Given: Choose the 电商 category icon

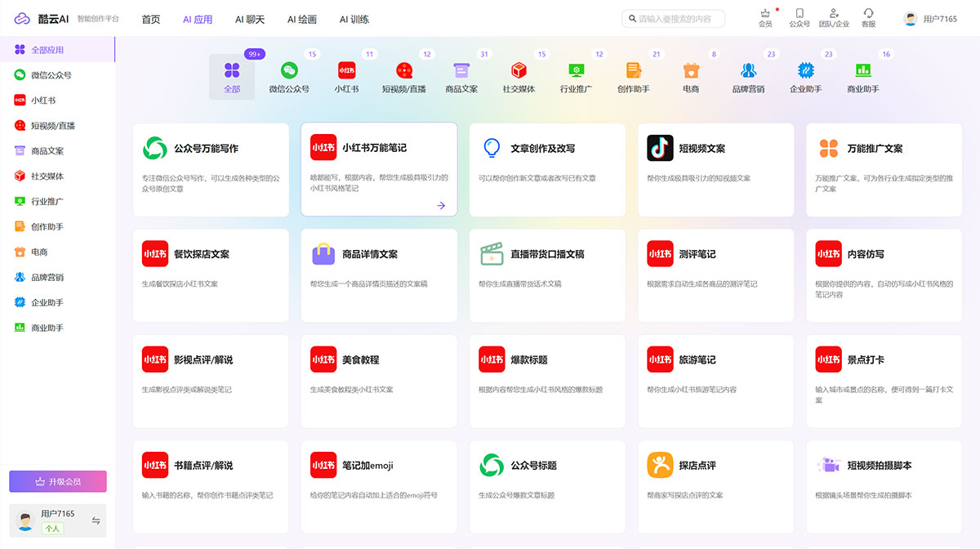Looking at the screenshot, I should coord(691,71).
